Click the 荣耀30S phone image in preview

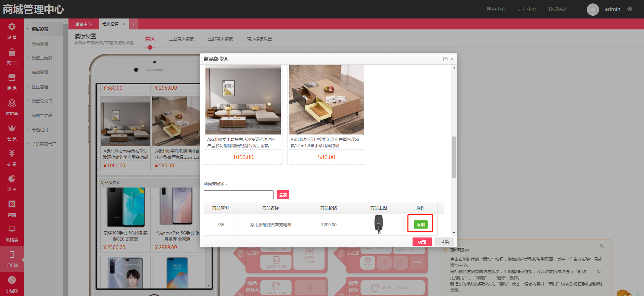[x=126, y=207]
